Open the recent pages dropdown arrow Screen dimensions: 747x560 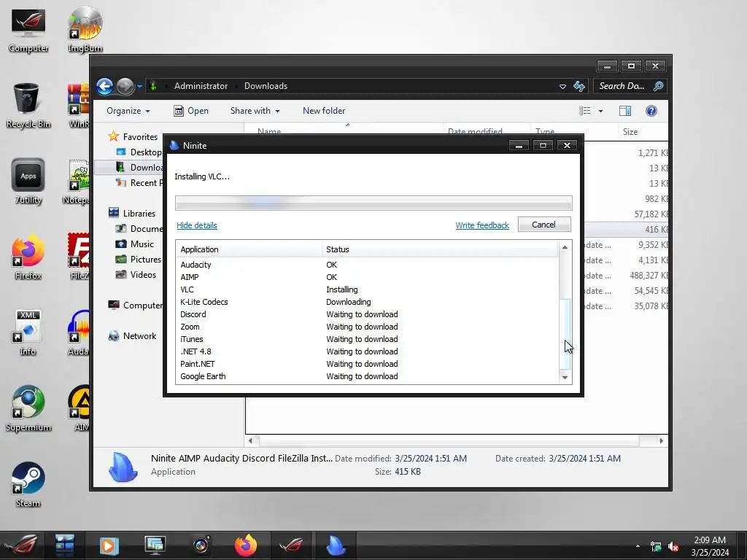pyautogui.click(x=139, y=86)
